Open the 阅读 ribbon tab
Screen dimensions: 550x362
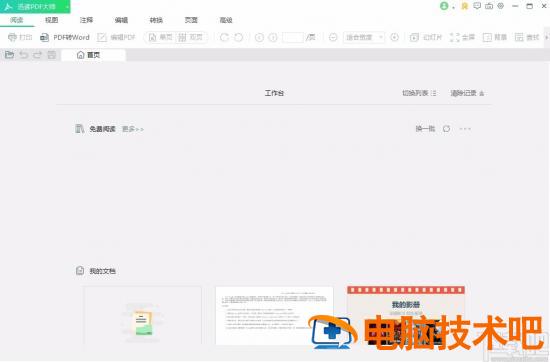coord(17,20)
